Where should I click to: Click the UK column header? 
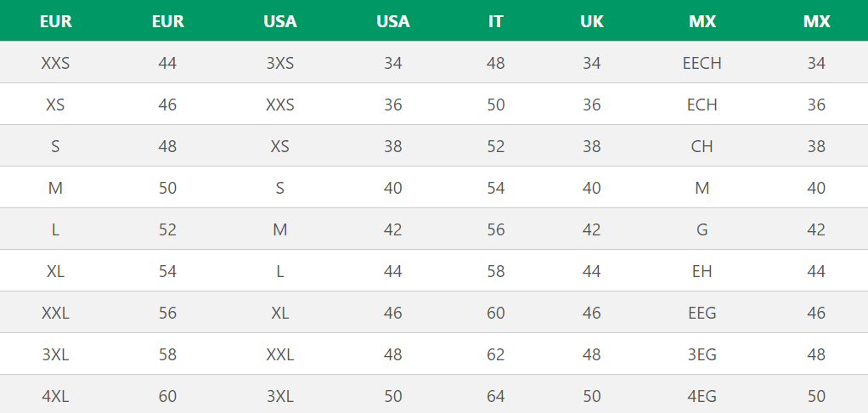(592, 22)
